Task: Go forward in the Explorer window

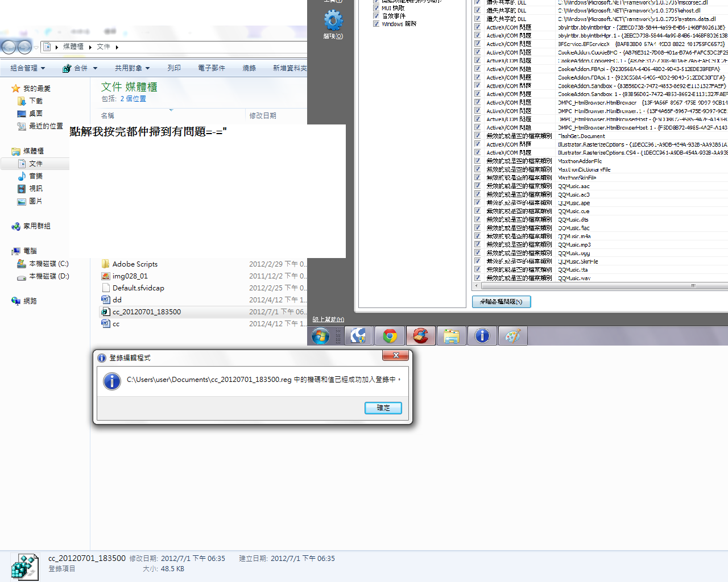Action: click(x=24, y=47)
